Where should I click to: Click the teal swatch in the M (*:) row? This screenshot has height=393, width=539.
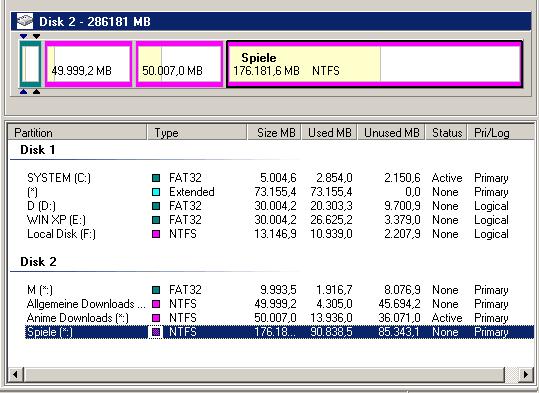tap(156, 290)
